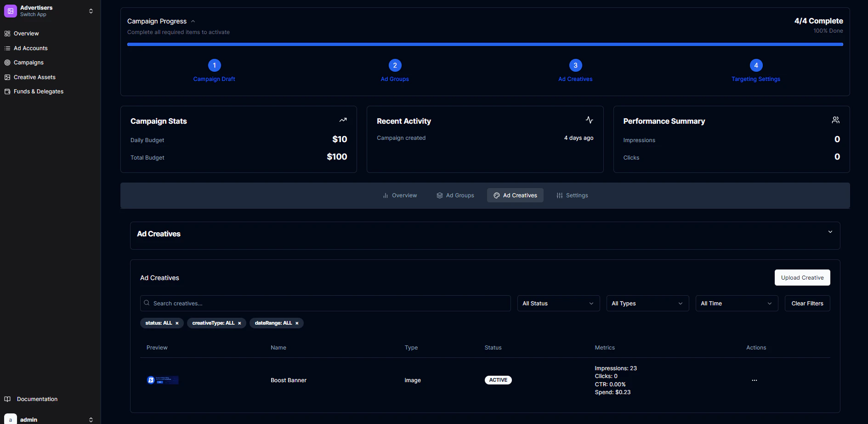Open the Settings tab
This screenshot has height=424, width=868.
pyautogui.click(x=572, y=195)
